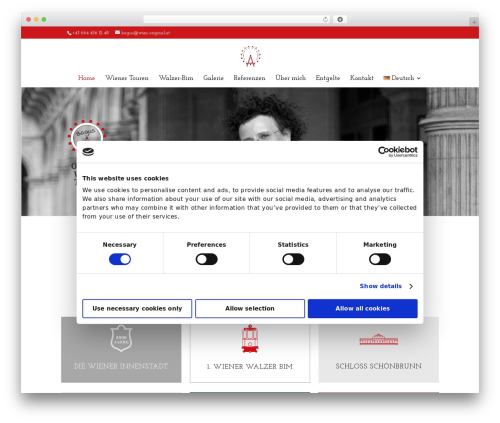This screenshot has width=500, height=423.
Task: Open the Home menu item
Action: click(86, 78)
